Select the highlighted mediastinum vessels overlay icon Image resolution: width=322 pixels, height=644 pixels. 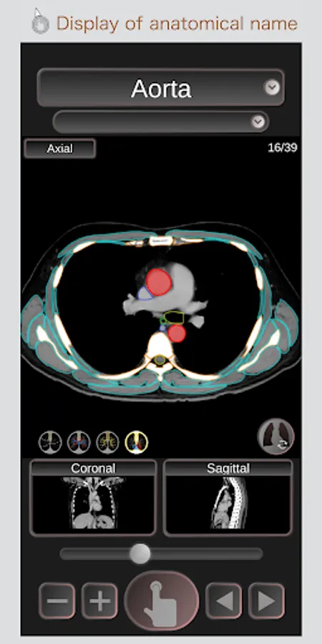[x=137, y=442]
